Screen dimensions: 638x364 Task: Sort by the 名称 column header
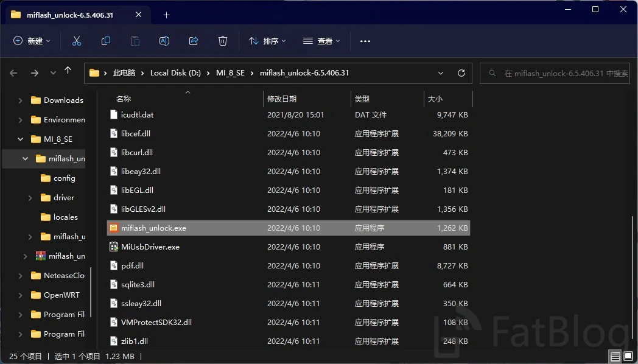coord(124,99)
